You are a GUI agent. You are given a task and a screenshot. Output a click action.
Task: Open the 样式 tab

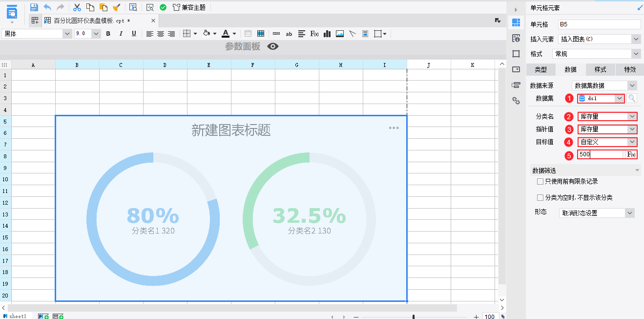(x=601, y=69)
